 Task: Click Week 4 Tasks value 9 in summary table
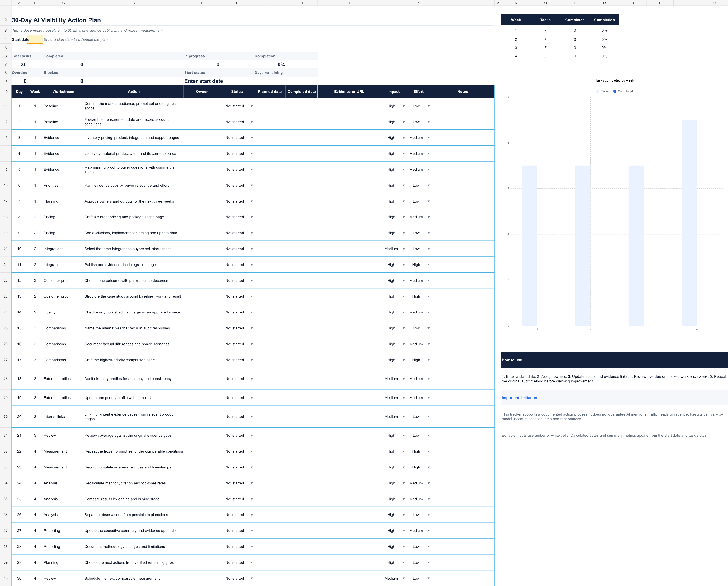coord(545,56)
